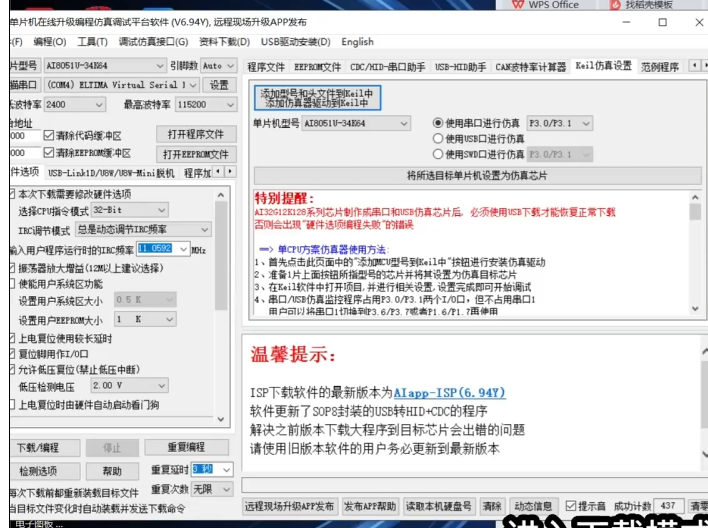Open the 资料下载(D) menu
The width and height of the screenshot is (708, 528).
(x=224, y=42)
